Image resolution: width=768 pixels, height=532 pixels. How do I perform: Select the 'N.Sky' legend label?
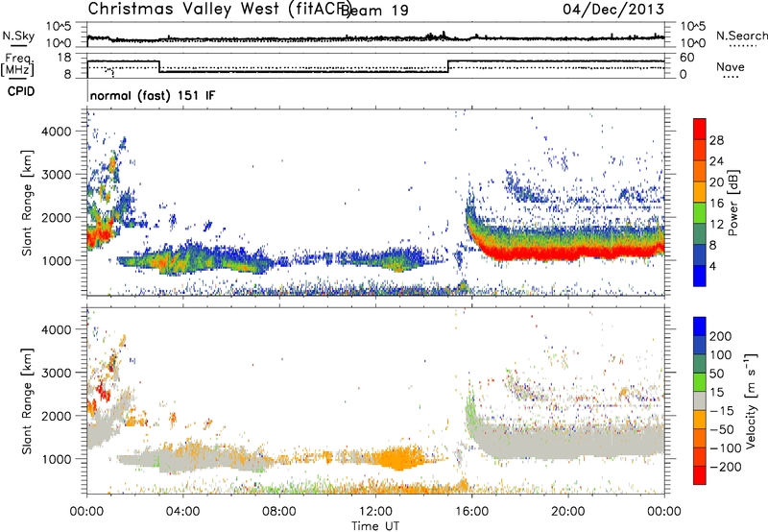pos(18,36)
